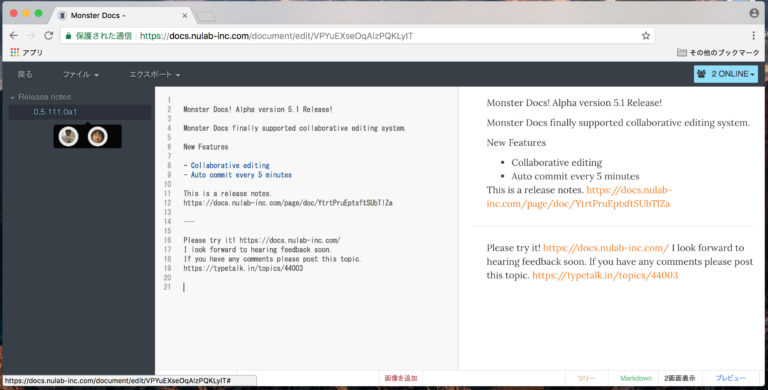Click editor line 2 'Monster Docs! Alpha version' text
This screenshot has height=390, width=768.
(258, 109)
